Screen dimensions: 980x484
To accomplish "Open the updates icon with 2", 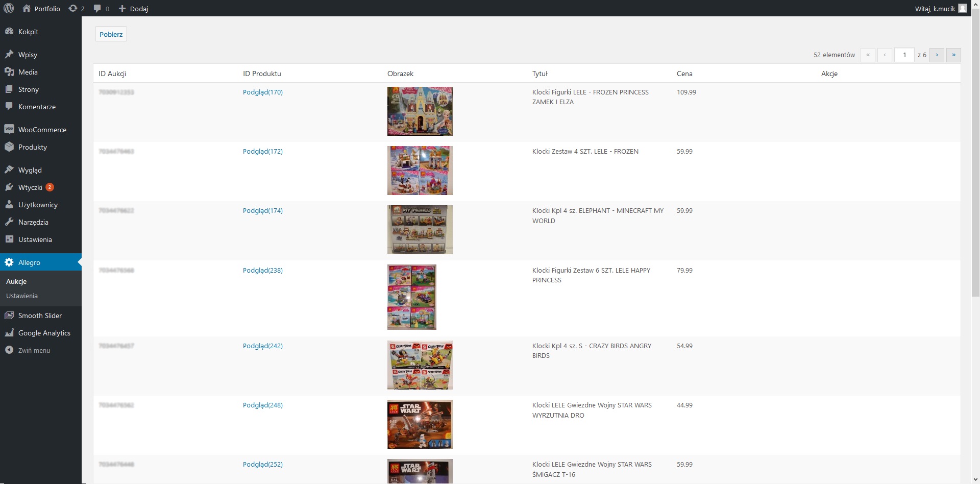I will [x=73, y=8].
